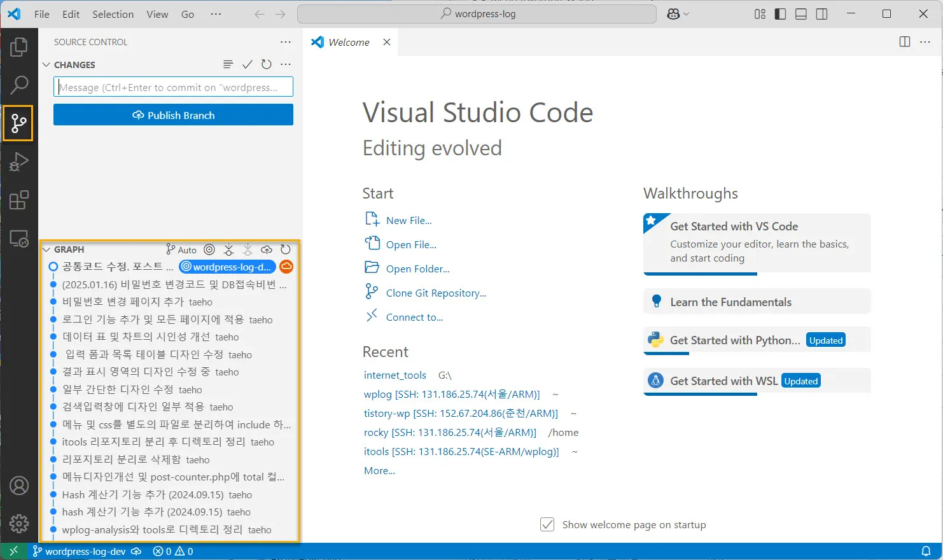
Task: Open the Explorer view in activity bar
Action: (x=19, y=46)
